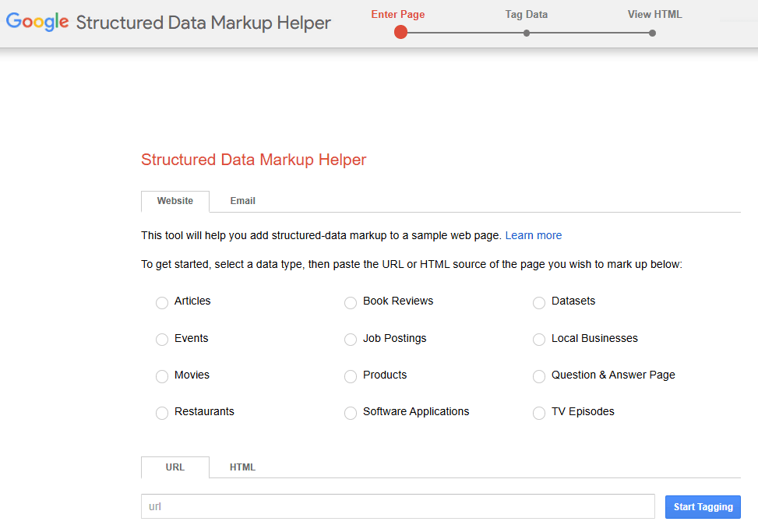The width and height of the screenshot is (758, 532).
Task: Click the Enter Page step label
Action: click(x=398, y=15)
